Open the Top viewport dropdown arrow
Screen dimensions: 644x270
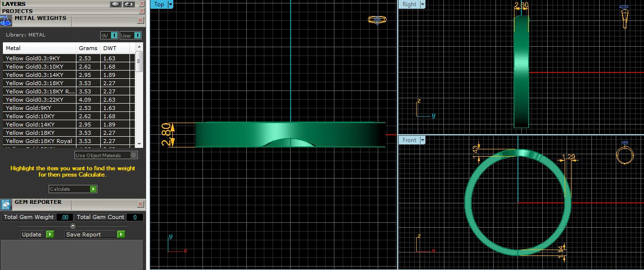click(x=170, y=4)
